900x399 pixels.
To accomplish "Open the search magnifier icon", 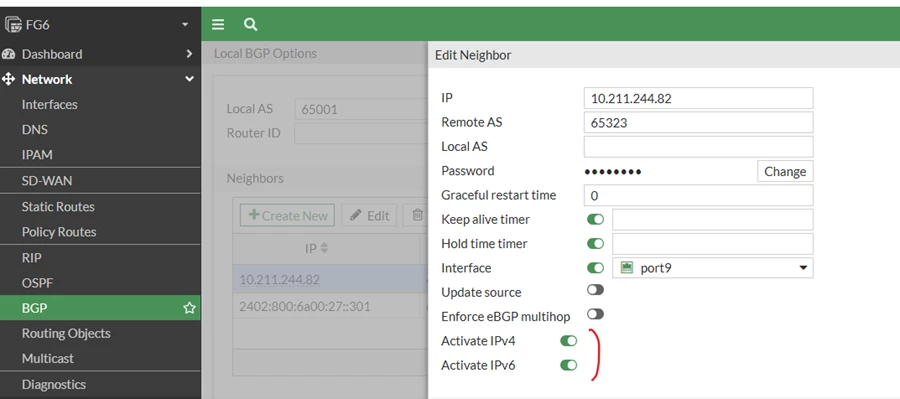I will (250, 24).
